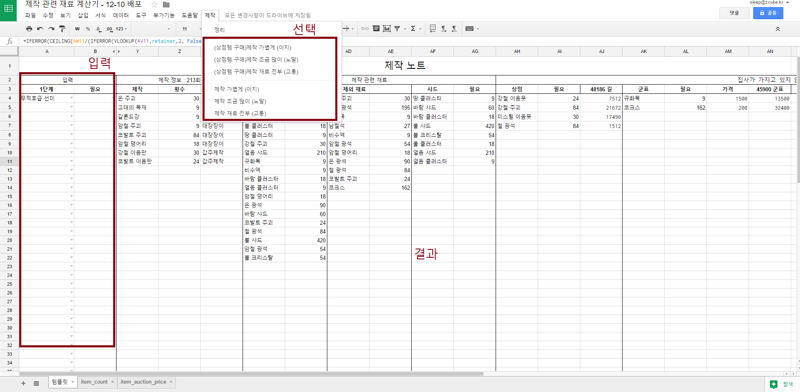Open the functions dropdown arrow
This screenshot has height=392, width=800.
click(x=420, y=29)
